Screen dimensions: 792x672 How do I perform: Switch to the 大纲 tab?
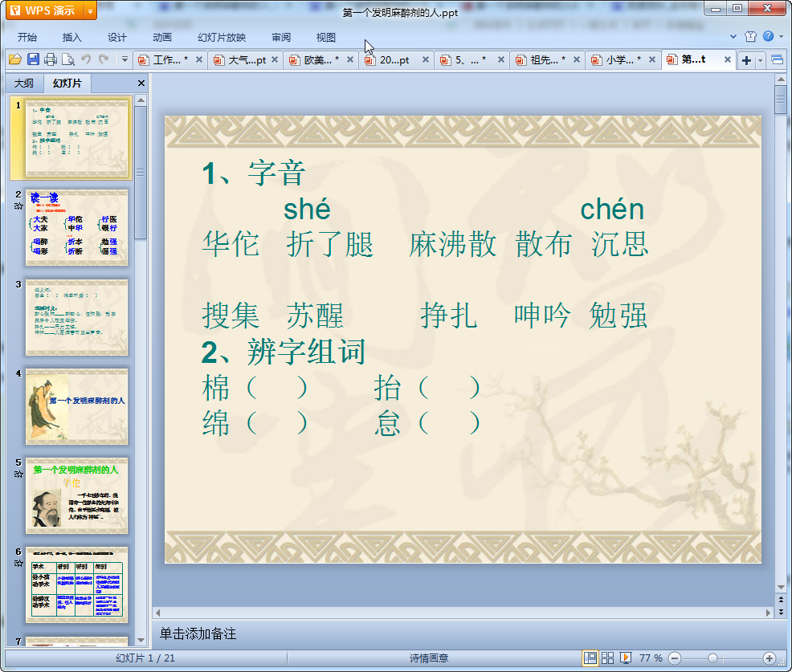point(24,83)
